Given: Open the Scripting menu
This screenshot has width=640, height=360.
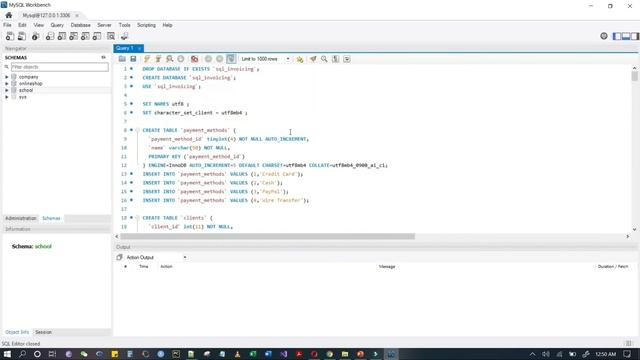Looking at the screenshot, I should [146, 25].
